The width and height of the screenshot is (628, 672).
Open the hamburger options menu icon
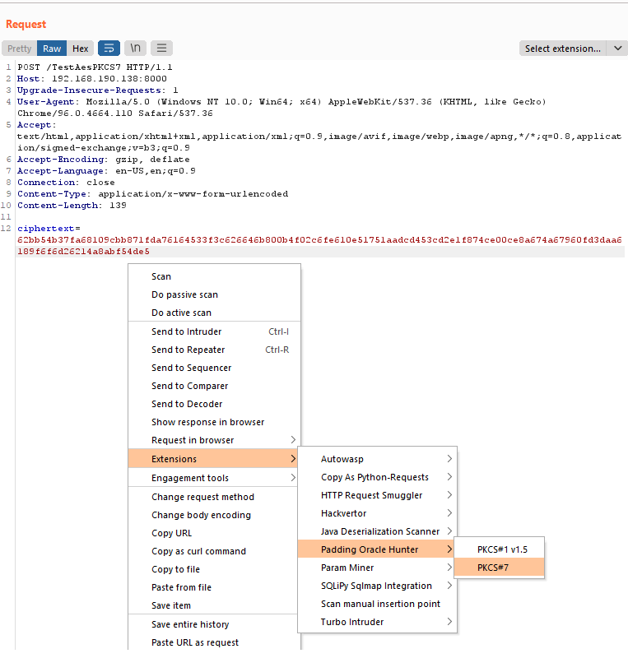coord(161,49)
